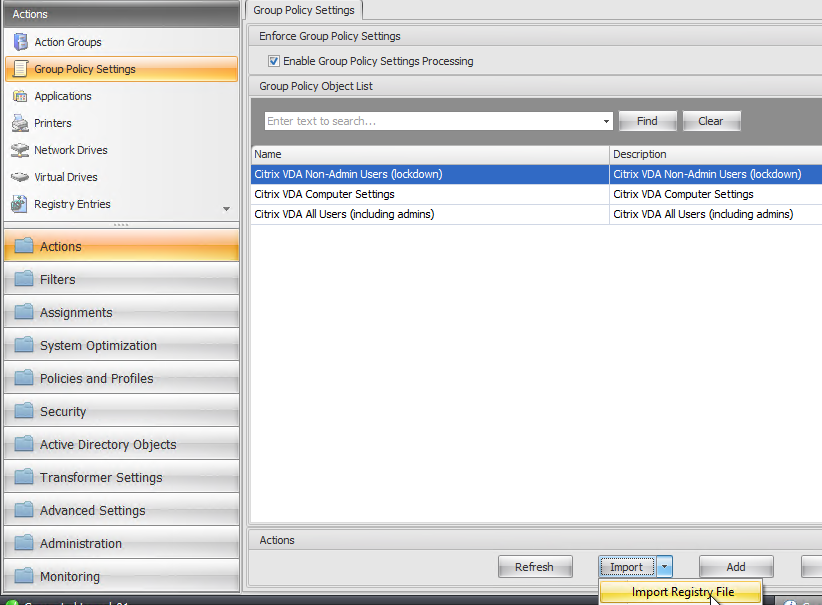822x605 pixels.
Task: Open the Security navigation section
Action: 122,411
